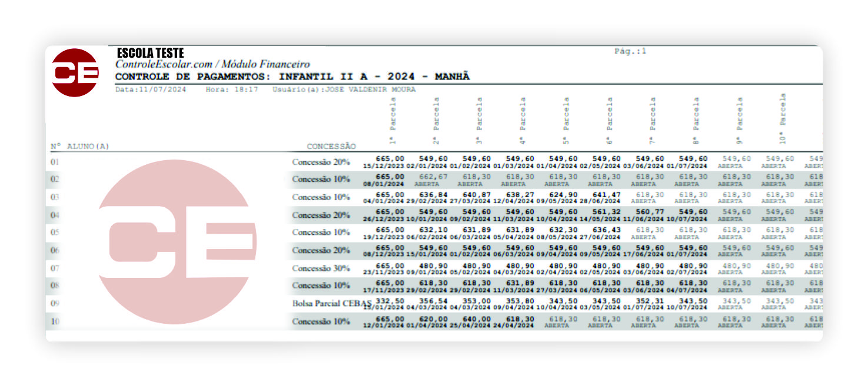Click row number 10 in the student list
Screen dimensions: 868x388
[55, 322]
